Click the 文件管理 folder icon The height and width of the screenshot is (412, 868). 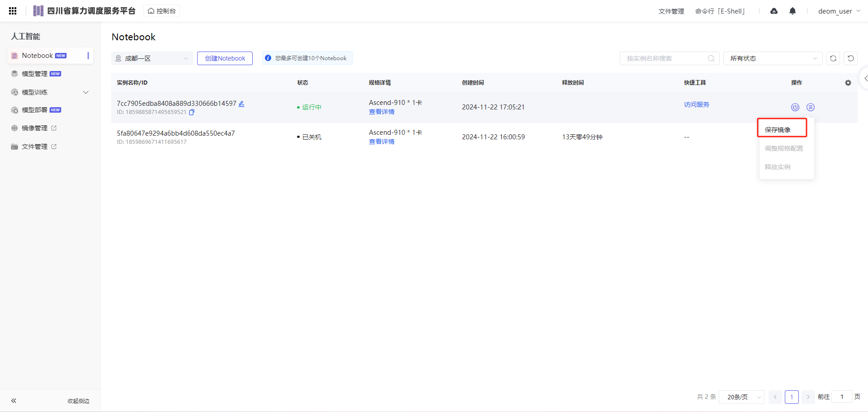pos(14,147)
